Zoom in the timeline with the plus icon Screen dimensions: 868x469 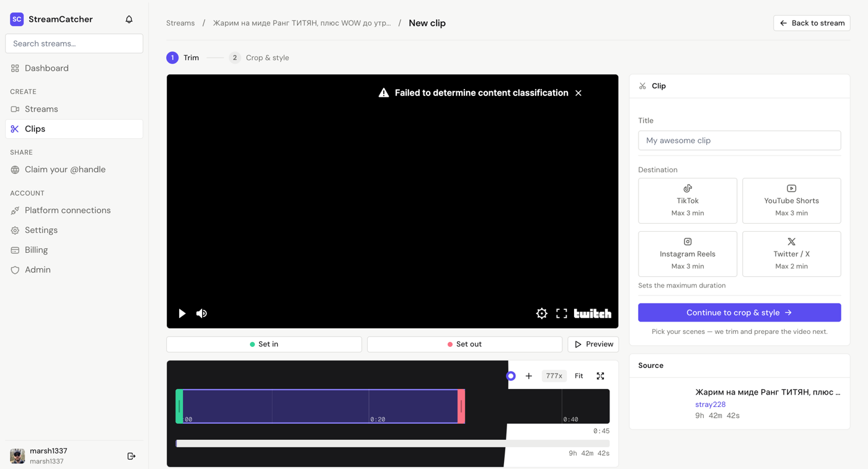[x=529, y=376]
